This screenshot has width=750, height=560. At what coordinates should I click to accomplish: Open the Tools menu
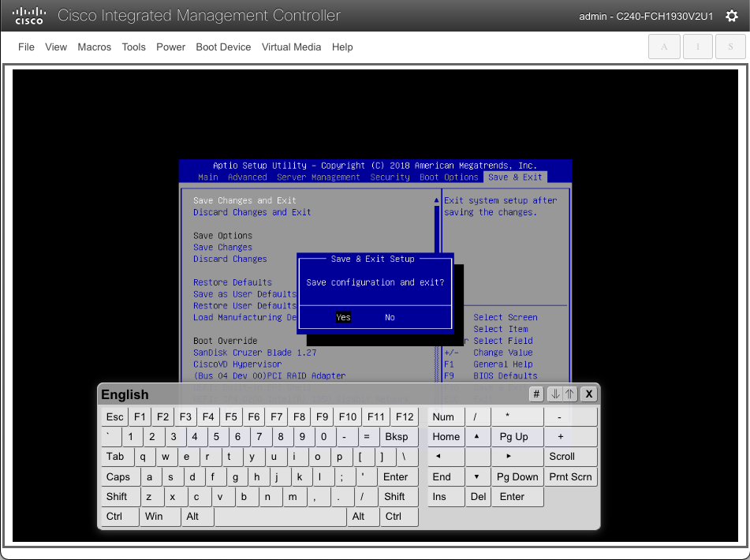[x=133, y=47]
